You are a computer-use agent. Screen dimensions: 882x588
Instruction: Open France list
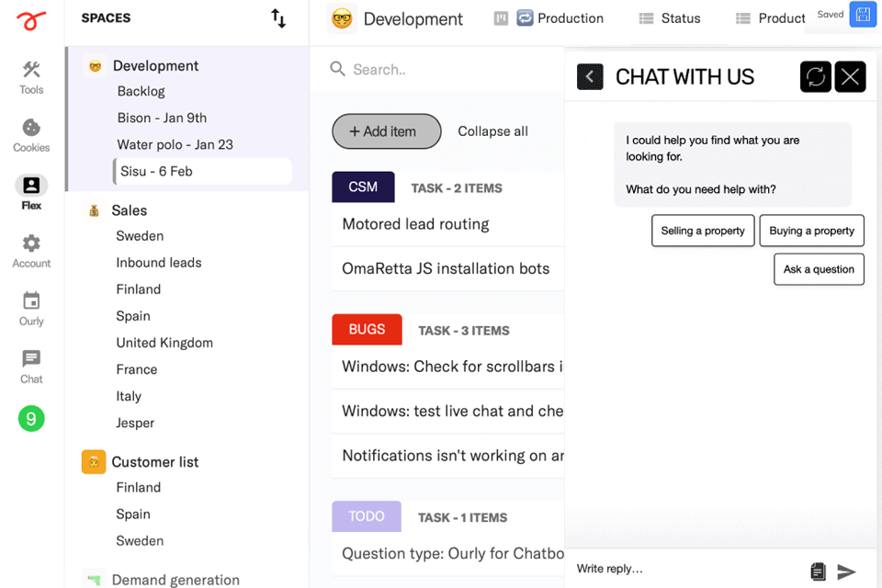137,369
